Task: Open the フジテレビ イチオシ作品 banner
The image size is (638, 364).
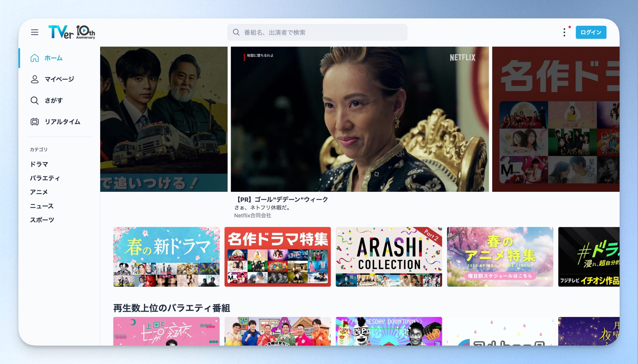Action: click(x=589, y=257)
